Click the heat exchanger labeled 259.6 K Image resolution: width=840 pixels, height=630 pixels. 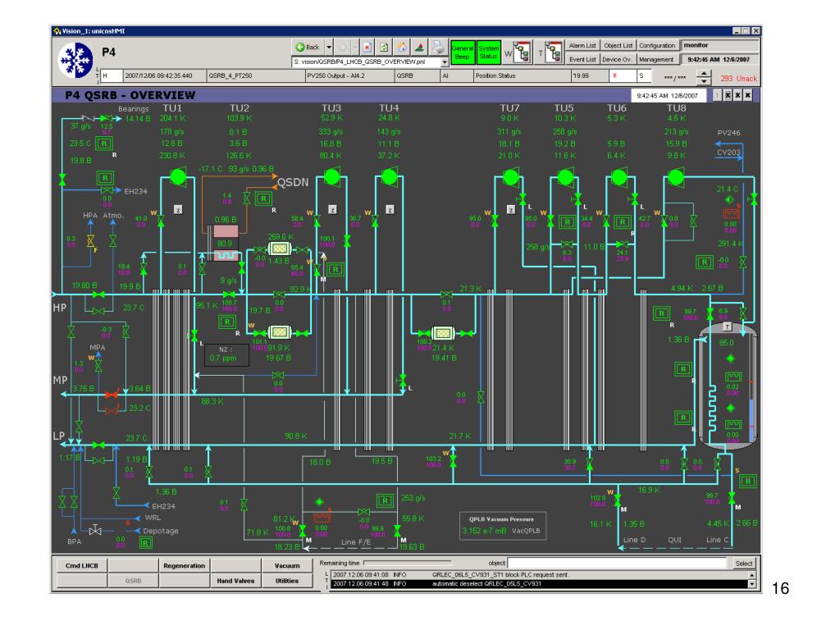[x=279, y=249]
